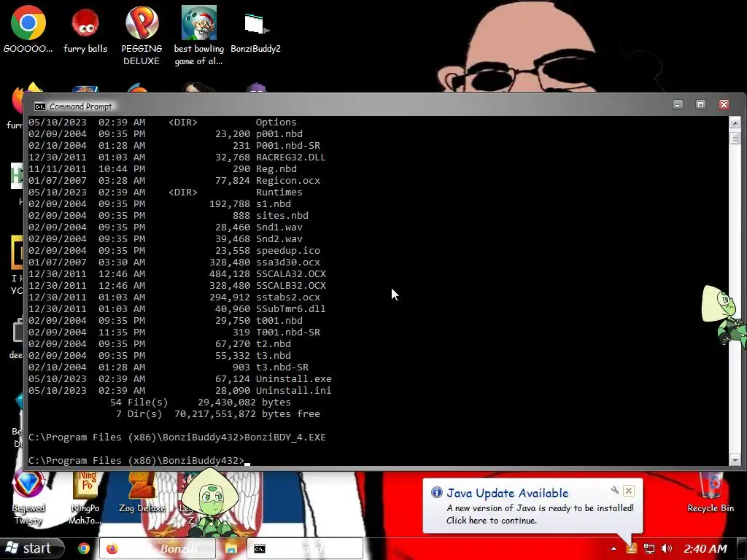This screenshot has width=747, height=560.
Task: Click the Snd1.wav filename
Action: pyautogui.click(x=279, y=227)
